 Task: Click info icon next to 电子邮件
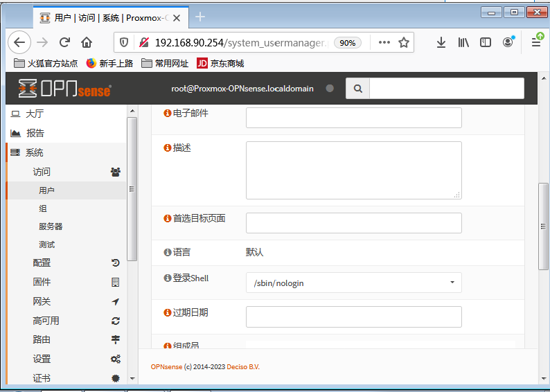[167, 113]
